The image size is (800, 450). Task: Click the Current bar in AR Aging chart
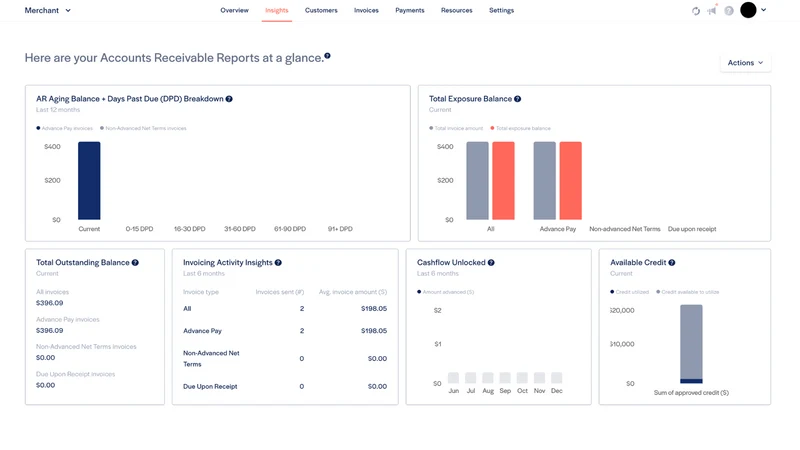[x=89, y=181]
